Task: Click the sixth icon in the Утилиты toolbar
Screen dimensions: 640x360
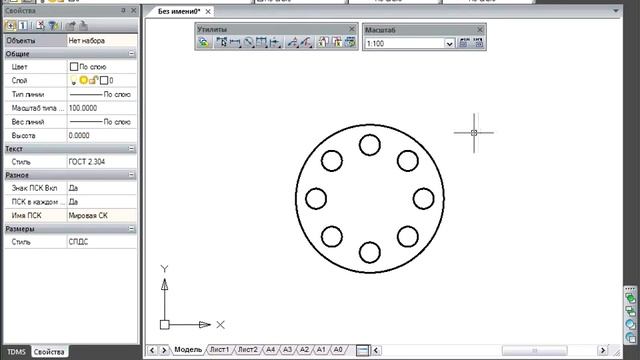Action: pos(276,42)
